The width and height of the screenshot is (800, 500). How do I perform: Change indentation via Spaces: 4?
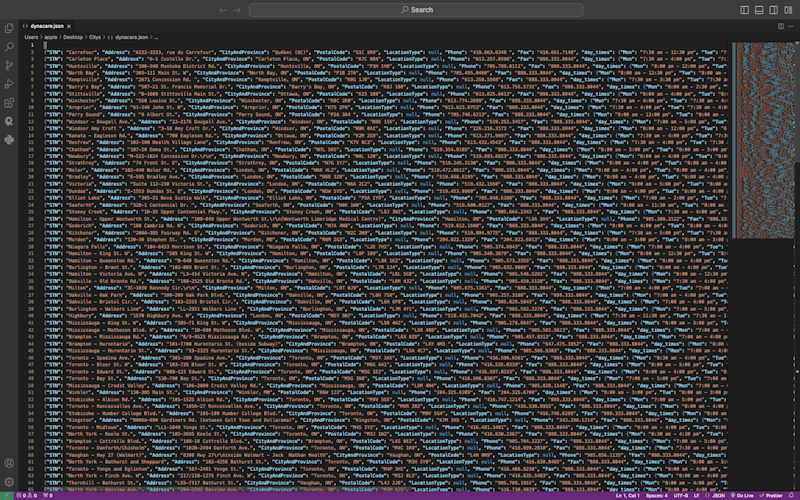click(657, 495)
